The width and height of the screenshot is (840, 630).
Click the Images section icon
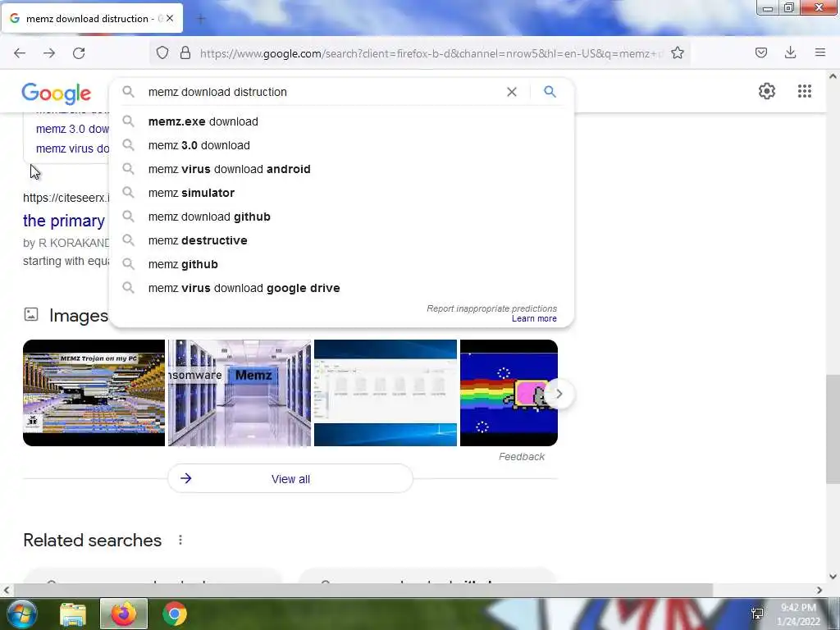pos(31,314)
